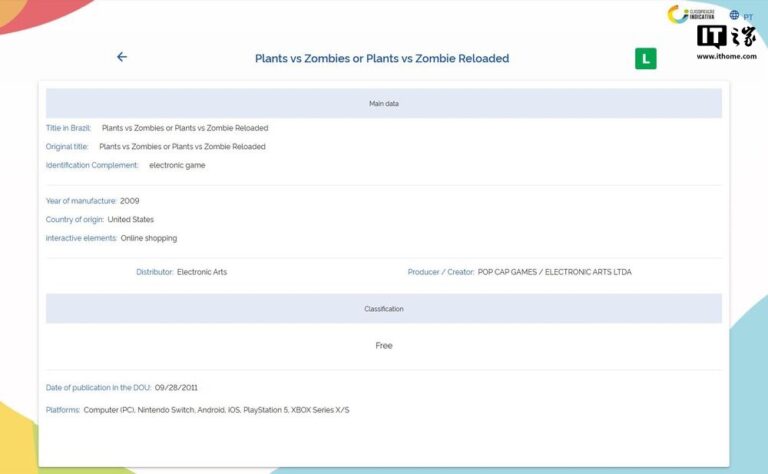Viewport: 768px width, 474px height.
Task: Select the Classification section header
Action: (384, 309)
